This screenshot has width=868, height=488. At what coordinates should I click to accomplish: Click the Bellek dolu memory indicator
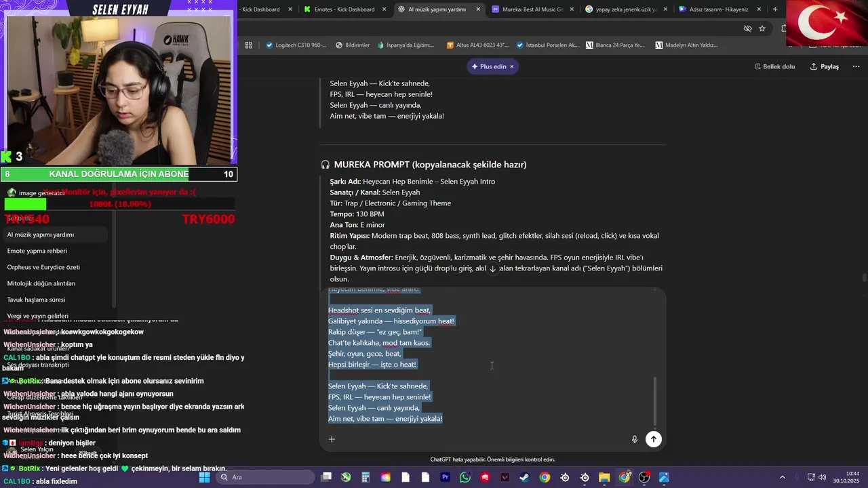point(774,66)
